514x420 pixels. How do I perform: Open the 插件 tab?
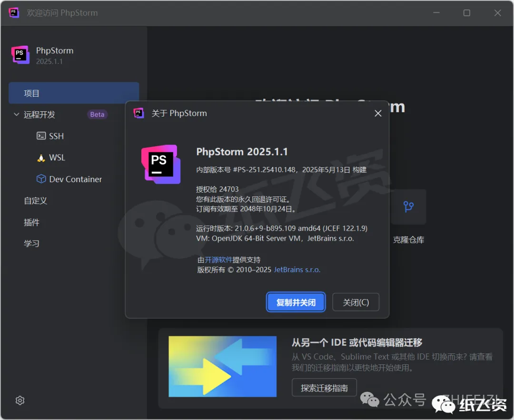pyautogui.click(x=31, y=222)
